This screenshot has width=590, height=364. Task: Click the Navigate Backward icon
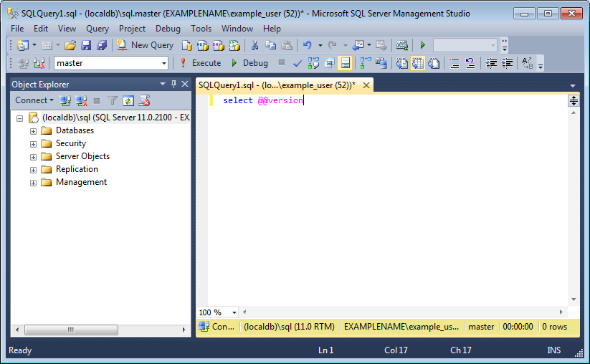coord(358,46)
